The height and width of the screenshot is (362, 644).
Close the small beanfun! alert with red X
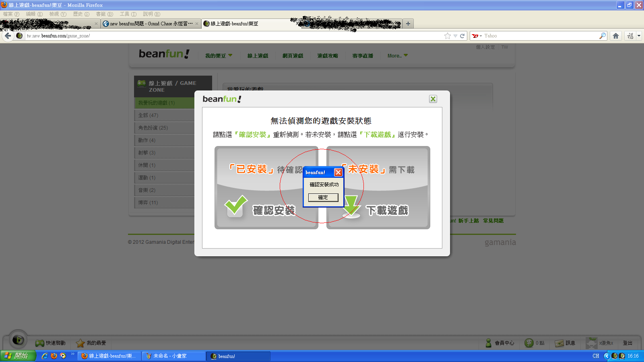click(x=339, y=172)
